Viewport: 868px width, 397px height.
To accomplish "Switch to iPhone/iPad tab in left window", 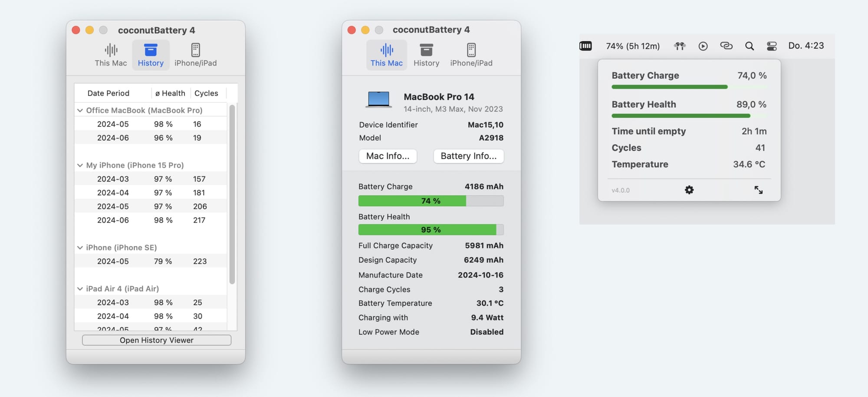I will tap(195, 55).
